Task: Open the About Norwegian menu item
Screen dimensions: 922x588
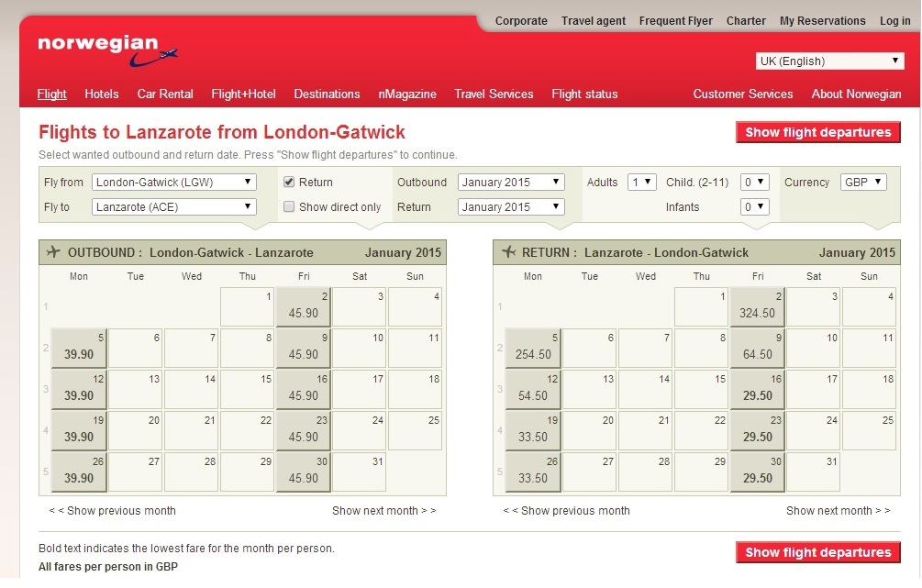Action: (856, 94)
